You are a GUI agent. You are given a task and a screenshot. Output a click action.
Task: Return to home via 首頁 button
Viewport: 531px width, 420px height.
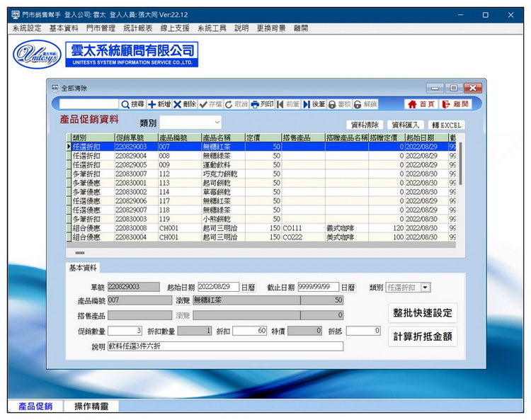pos(421,104)
